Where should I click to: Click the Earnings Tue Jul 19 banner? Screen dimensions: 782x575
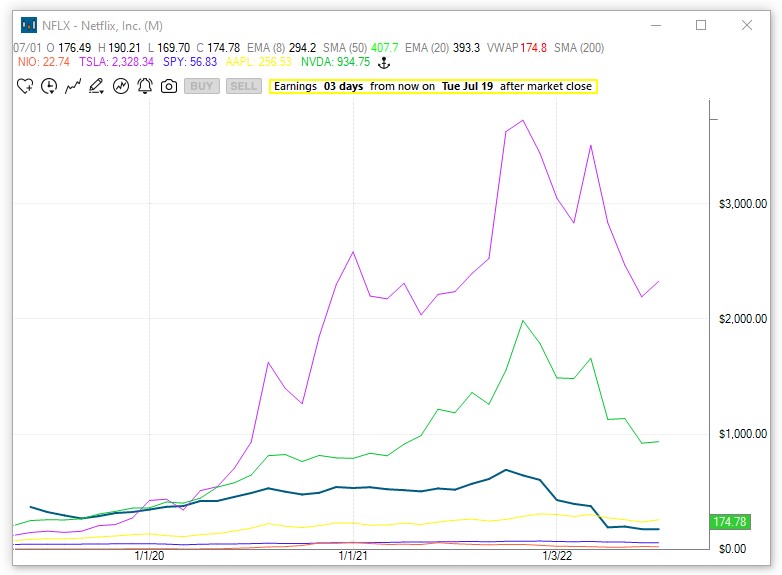(433, 87)
